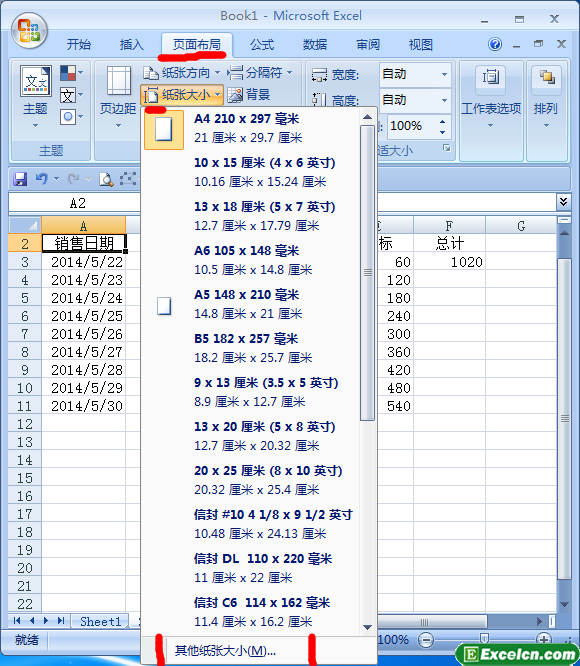Collapse the paper size (纸张大小) dropdown
This screenshot has height=666, width=580.
[182, 95]
